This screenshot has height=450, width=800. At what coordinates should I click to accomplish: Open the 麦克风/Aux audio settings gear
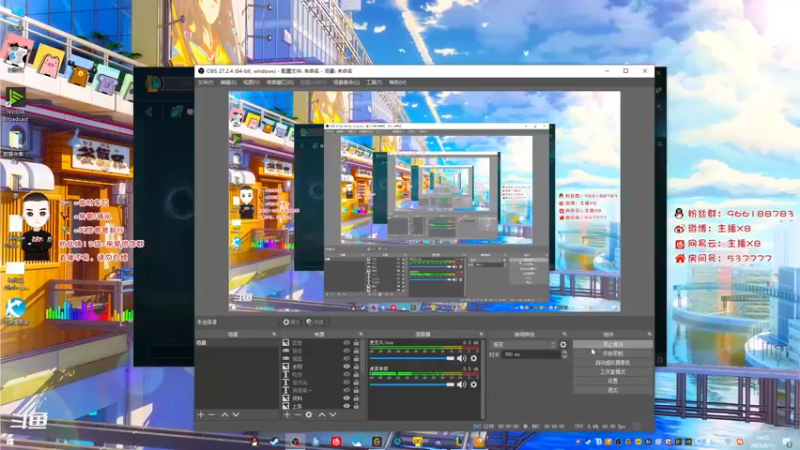click(x=473, y=358)
